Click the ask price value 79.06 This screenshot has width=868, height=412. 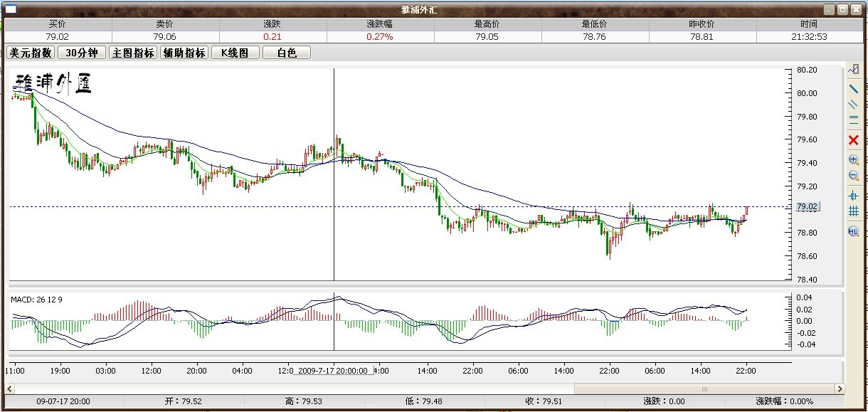pyautogui.click(x=164, y=36)
